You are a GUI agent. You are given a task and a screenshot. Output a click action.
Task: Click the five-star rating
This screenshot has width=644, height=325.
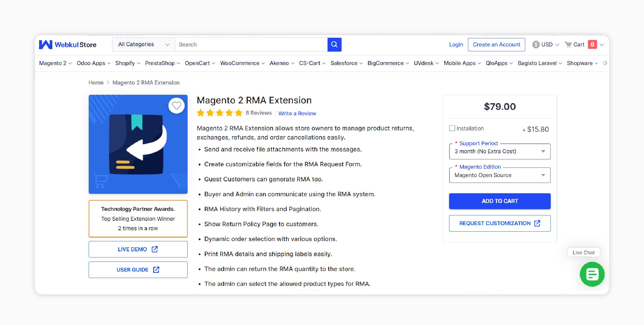pyautogui.click(x=219, y=113)
